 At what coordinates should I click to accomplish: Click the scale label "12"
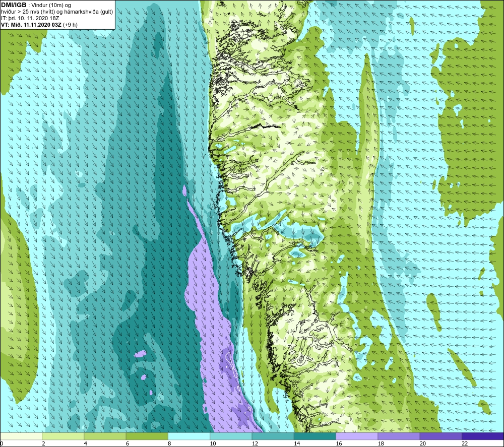pyautogui.click(x=255, y=443)
